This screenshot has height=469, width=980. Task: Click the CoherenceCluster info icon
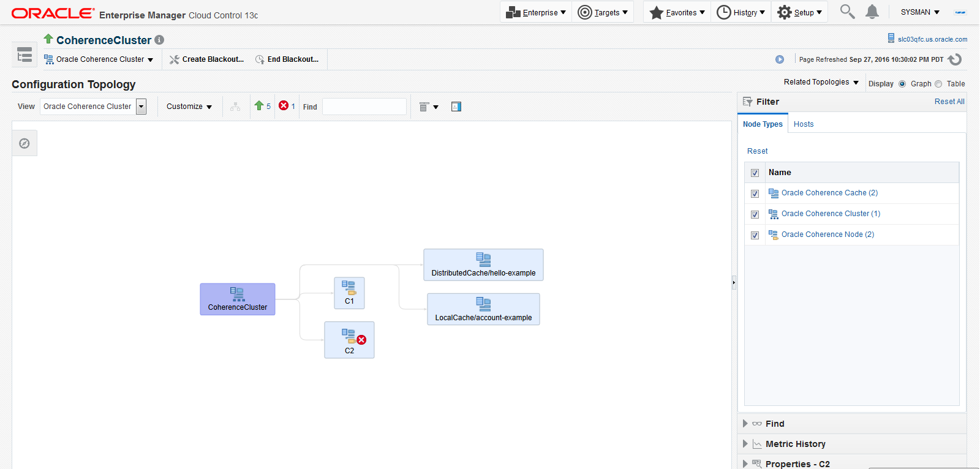click(159, 40)
